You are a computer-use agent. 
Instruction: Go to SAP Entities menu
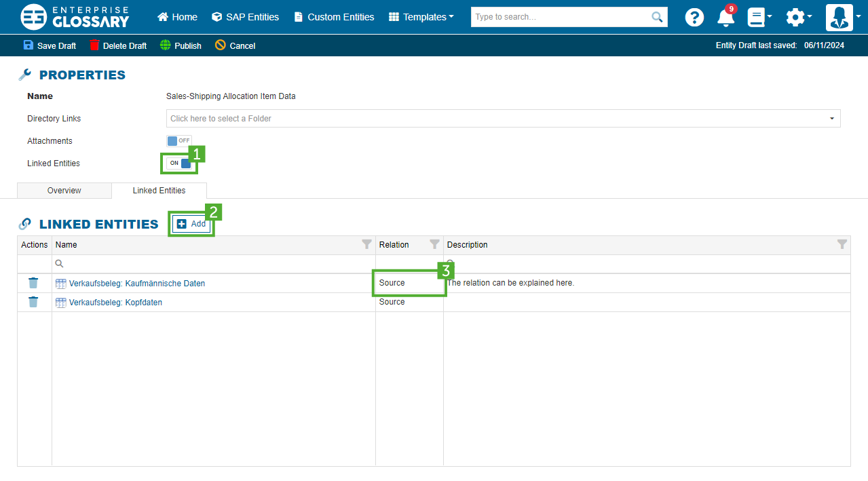click(245, 17)
